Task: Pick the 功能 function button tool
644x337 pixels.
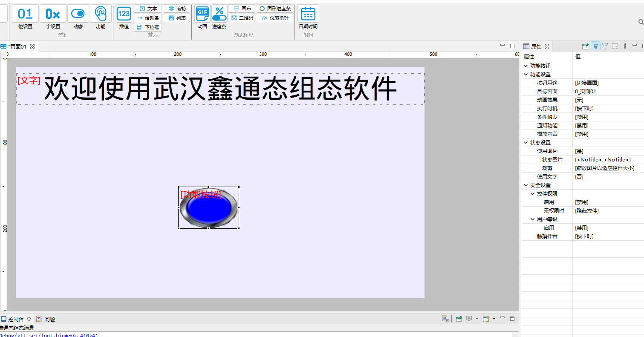Action: (x=101, y=17)
